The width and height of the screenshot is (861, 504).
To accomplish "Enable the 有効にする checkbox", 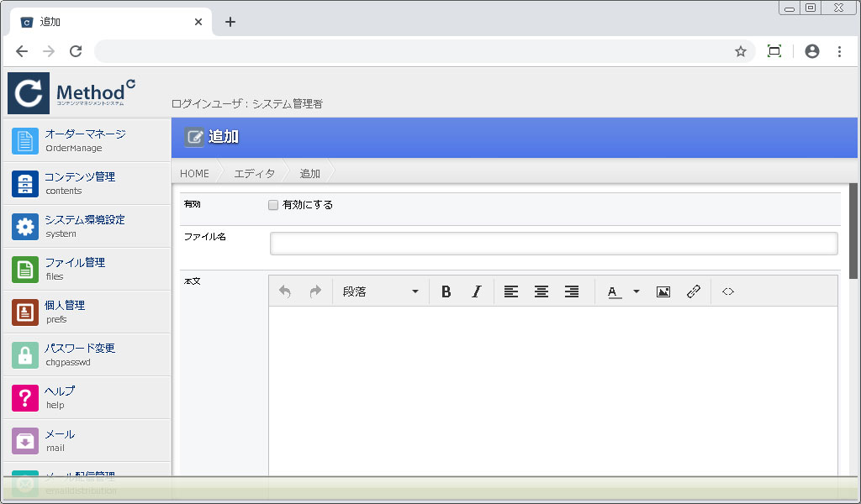I will [x=273, y=205].
